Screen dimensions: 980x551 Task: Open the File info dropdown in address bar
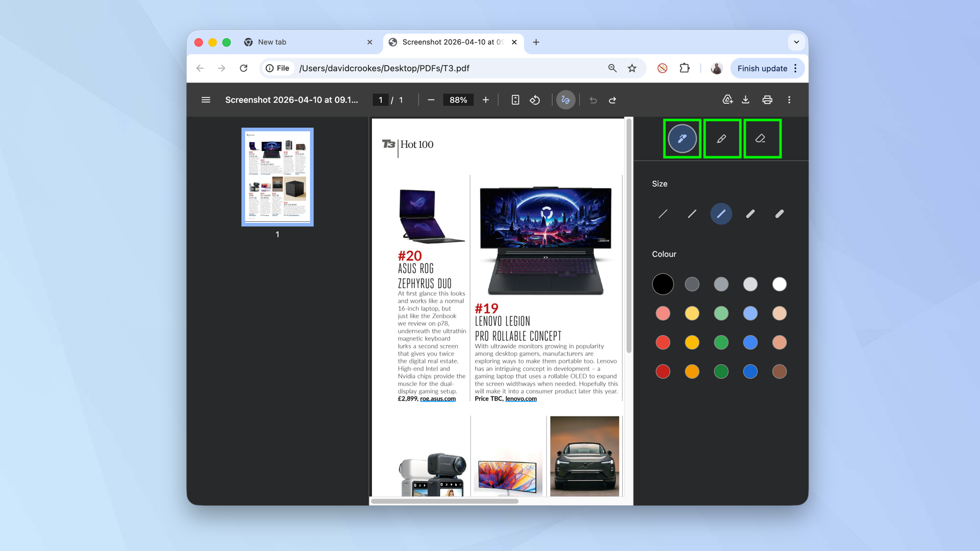[x=277, y=68]
